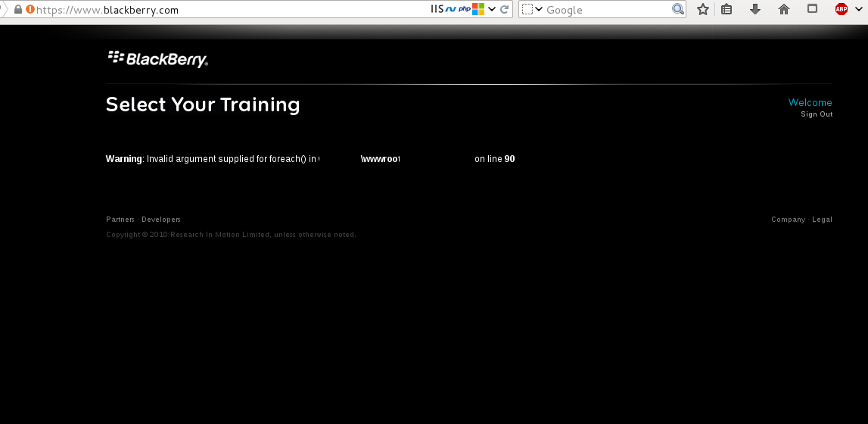The height and width of the screenshot is (424, 868).
Task: Click in the Google search field
Action: click(x=605, y=10)
